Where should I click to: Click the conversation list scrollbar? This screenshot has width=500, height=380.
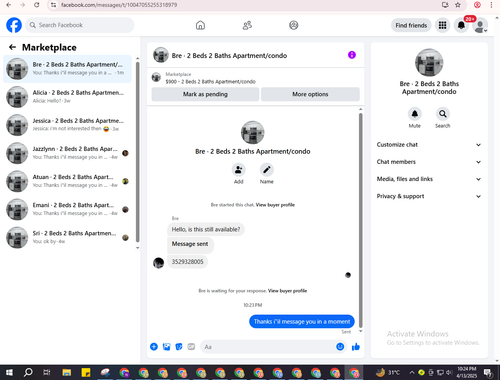(x=137, y=152)
